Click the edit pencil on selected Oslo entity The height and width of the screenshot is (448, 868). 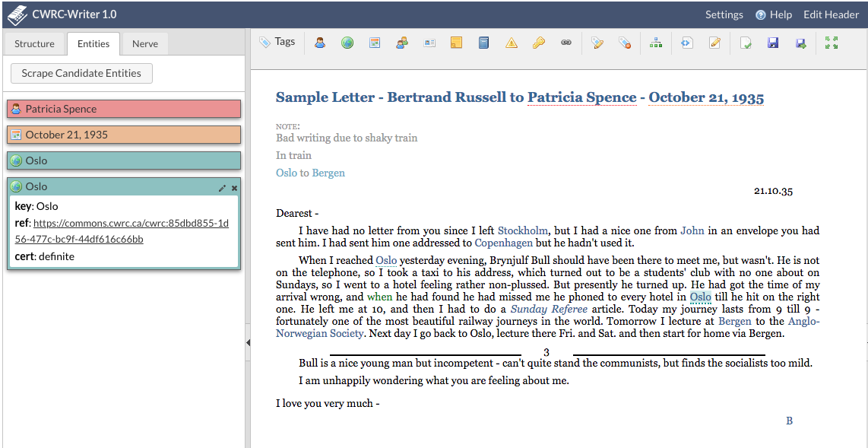click(x=222, y=188)
